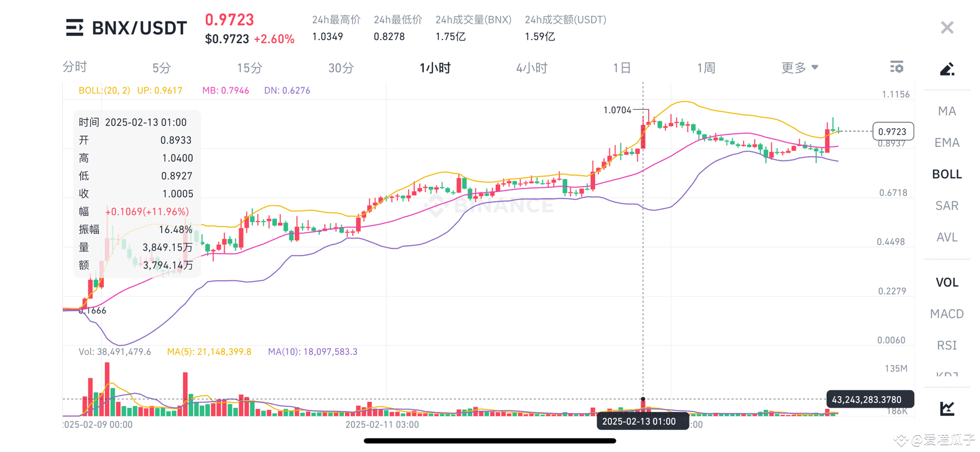Tap the UP: 0.9617 Bollinger value
The height and width of the screenshot is (452, 980).
pos(159,91)
